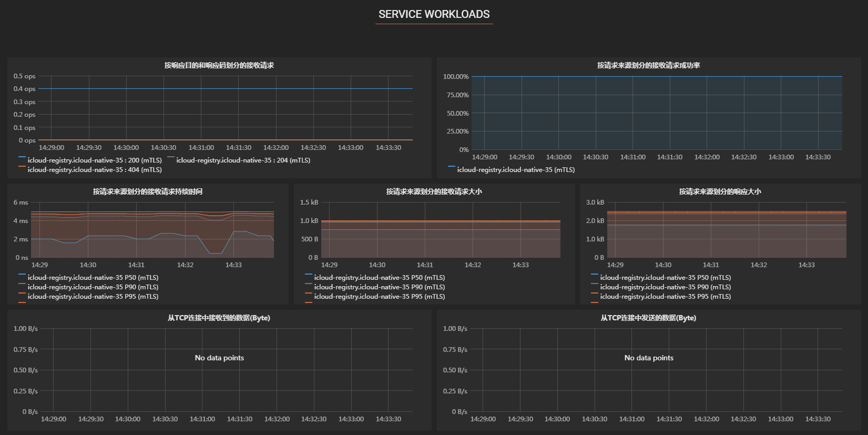Toggle P50 legend entry in request duration panel
This screenshot has height=435, width=868.
[x=93, y=278]
